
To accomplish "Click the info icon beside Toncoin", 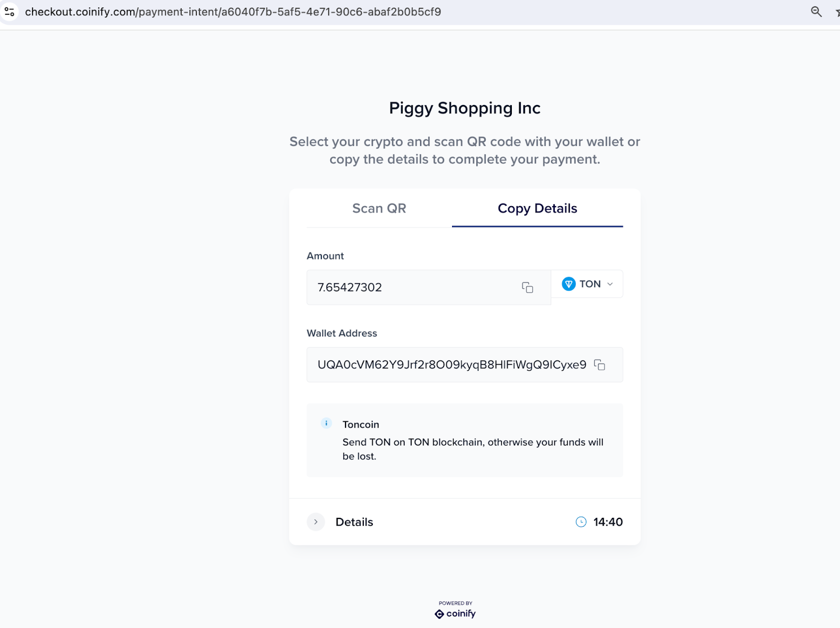I will pos(326,423).
